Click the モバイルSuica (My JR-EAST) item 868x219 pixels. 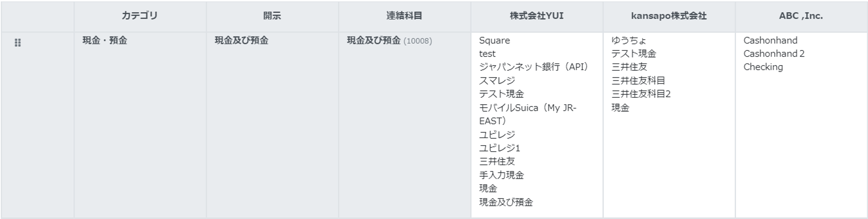[527, 114]
